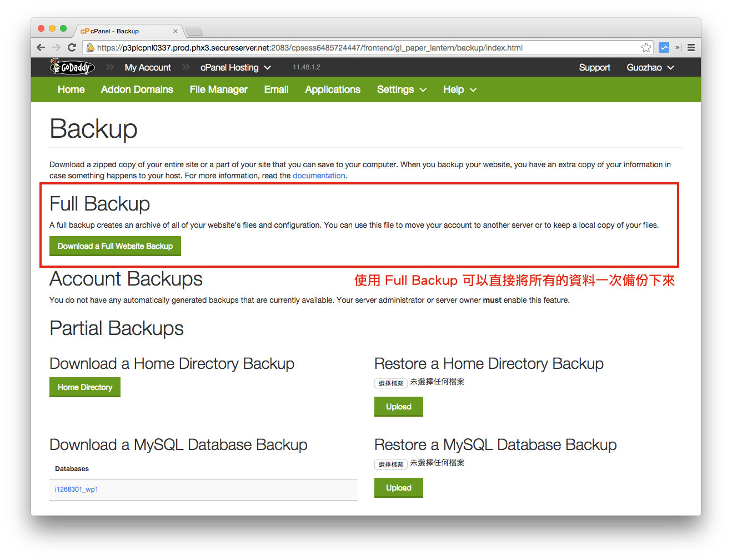The image size is (732, 560).
Task: Click the browser back arrow
Action: point(41,47)
